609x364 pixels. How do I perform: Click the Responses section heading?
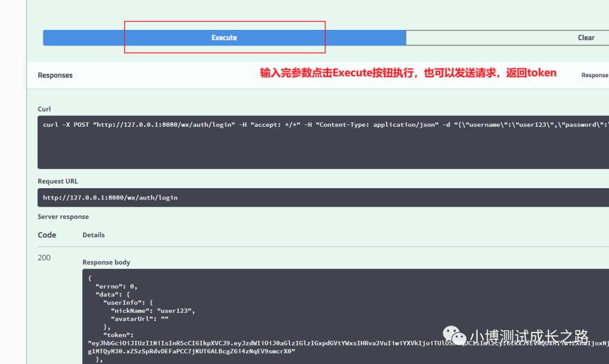tap(55, 76)
